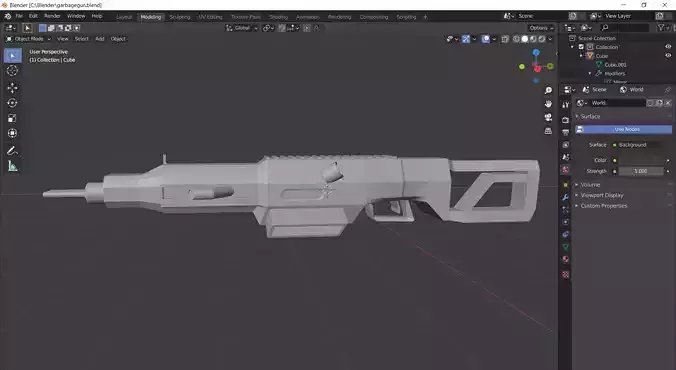This screenshot has width=676, height=370.
Task: Open the Physics properties tab
Action: [566, 222]
